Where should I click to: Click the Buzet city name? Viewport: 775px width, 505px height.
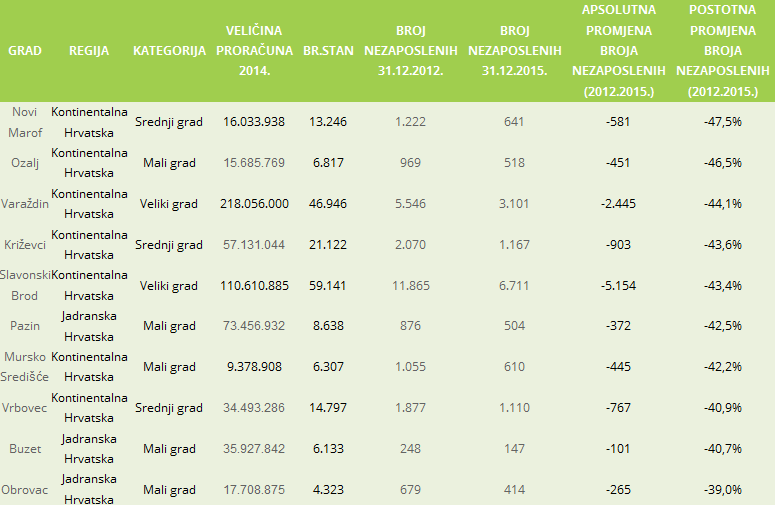pos(24,449)
